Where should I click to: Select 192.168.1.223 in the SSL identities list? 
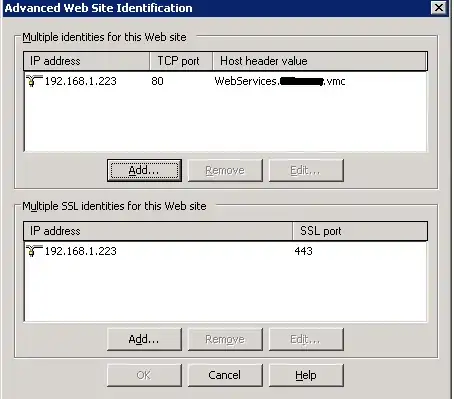[81, 251]
